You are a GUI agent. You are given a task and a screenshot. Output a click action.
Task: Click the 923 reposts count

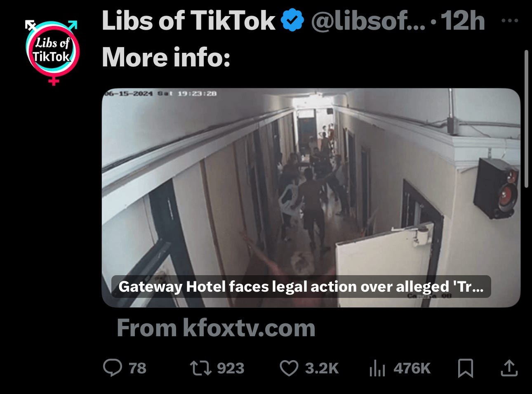231,368
